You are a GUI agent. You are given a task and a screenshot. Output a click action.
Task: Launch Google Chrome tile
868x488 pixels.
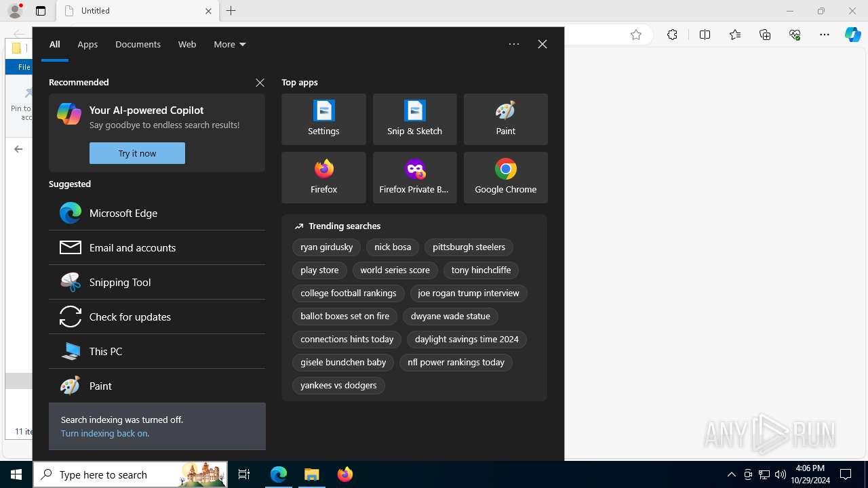tap(505, 178)
